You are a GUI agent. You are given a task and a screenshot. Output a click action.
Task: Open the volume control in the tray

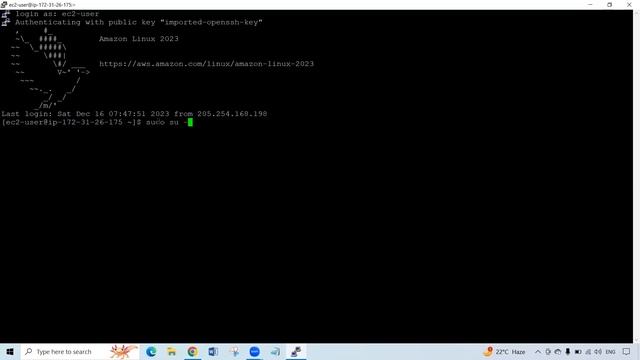click(x=598, y=352)
